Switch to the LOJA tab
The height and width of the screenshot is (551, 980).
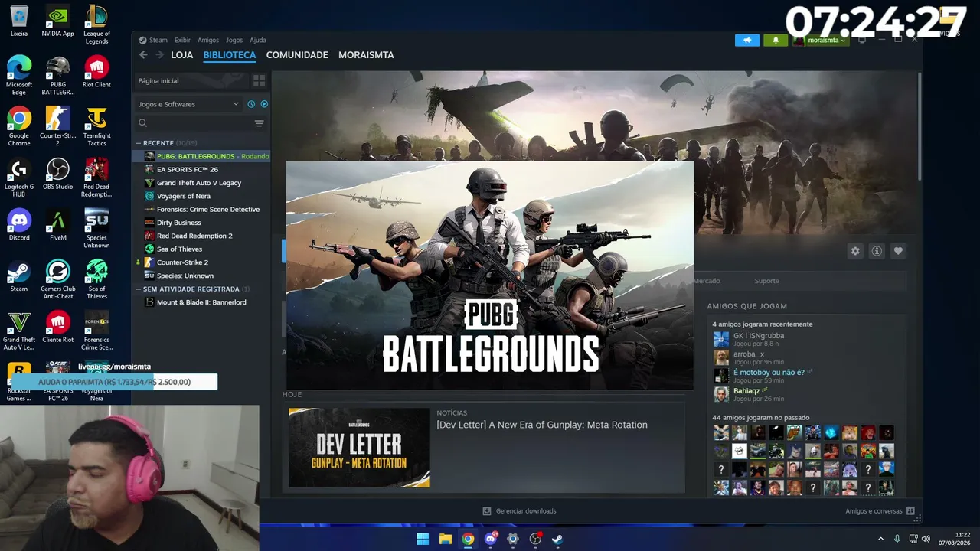(x=182, y=55)
